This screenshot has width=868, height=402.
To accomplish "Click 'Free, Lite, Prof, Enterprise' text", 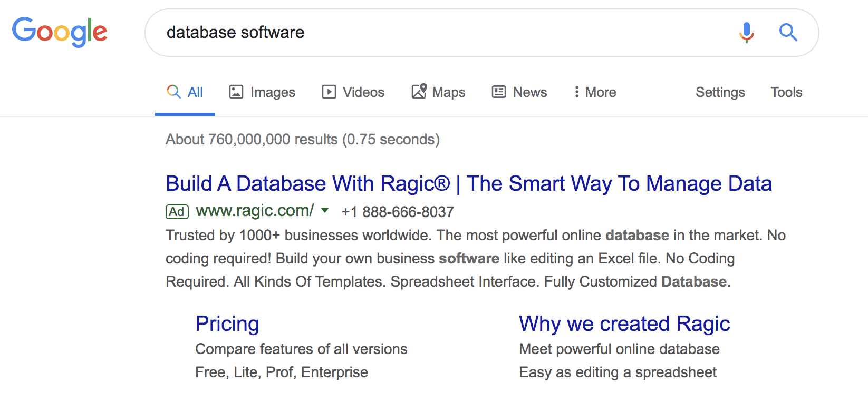I will point(282,372).
